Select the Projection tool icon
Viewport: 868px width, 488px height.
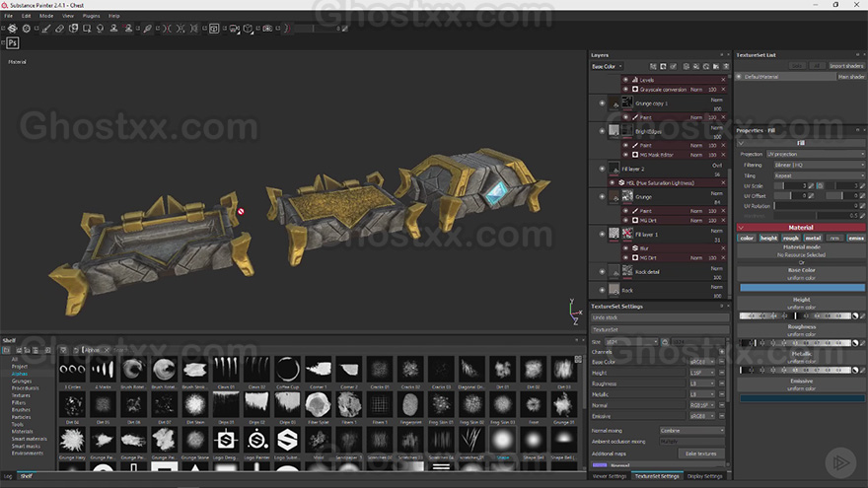pyautogui.click(x=73, y=29)
